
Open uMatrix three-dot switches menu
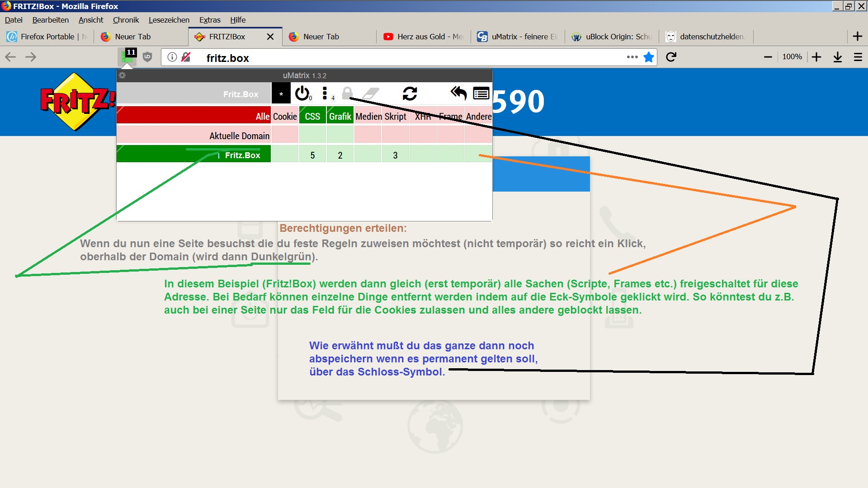[x=325, y=94]
